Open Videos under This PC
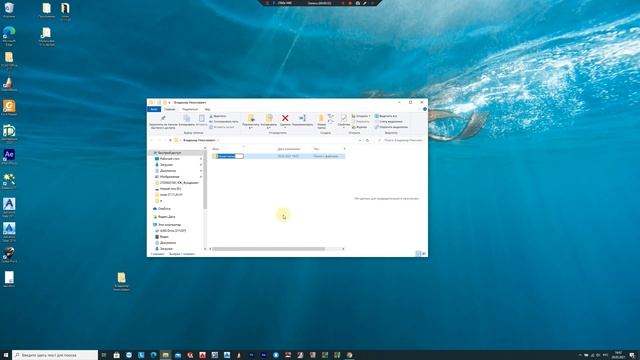 [164, 237]
